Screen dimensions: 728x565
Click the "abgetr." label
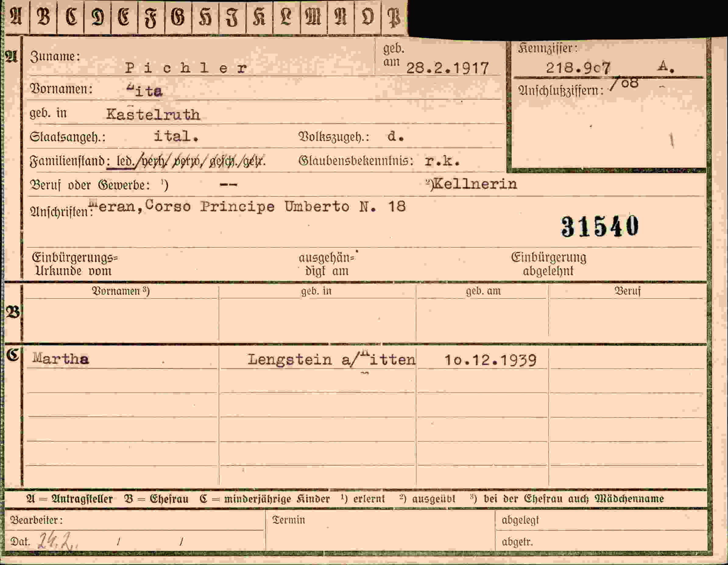(517, 542)
